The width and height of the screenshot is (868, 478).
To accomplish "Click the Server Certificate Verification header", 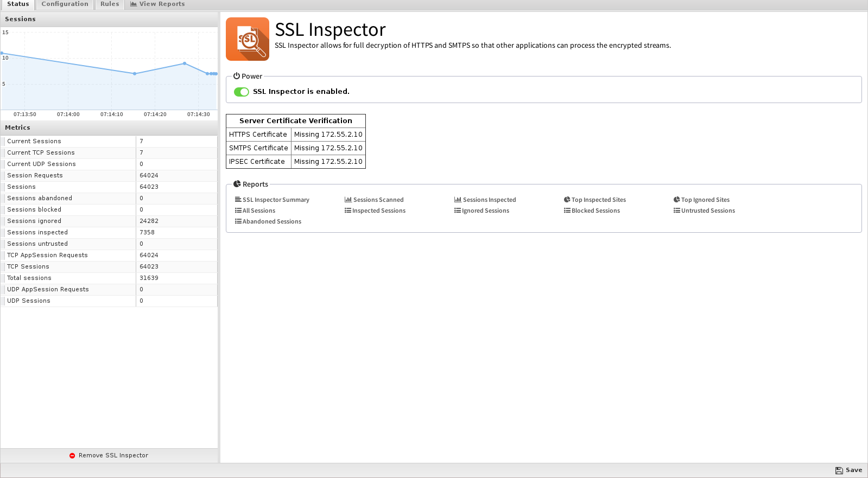I will 296,121.
